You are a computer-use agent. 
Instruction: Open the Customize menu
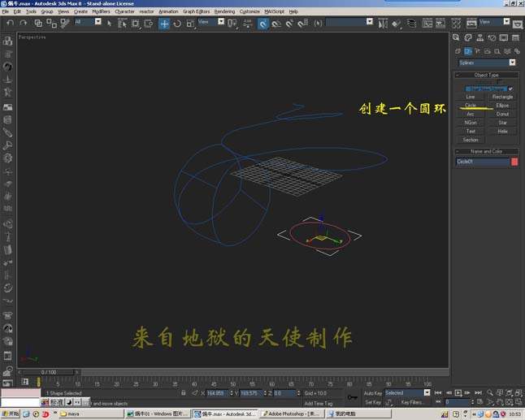249,11
